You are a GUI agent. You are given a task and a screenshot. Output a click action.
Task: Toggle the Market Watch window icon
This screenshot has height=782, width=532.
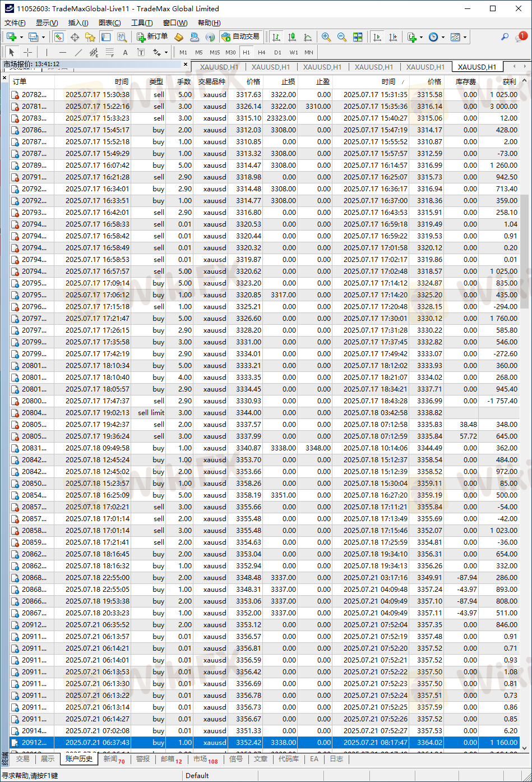point(59,37)
